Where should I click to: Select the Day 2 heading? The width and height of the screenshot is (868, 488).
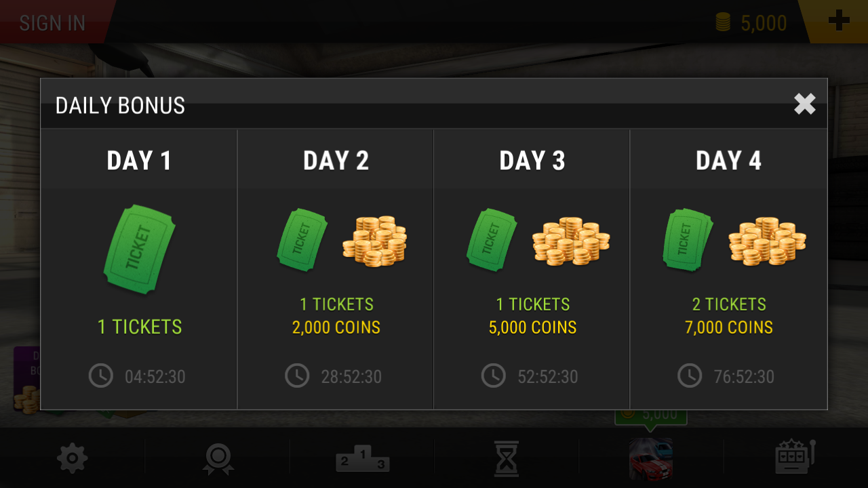point(336,161)
